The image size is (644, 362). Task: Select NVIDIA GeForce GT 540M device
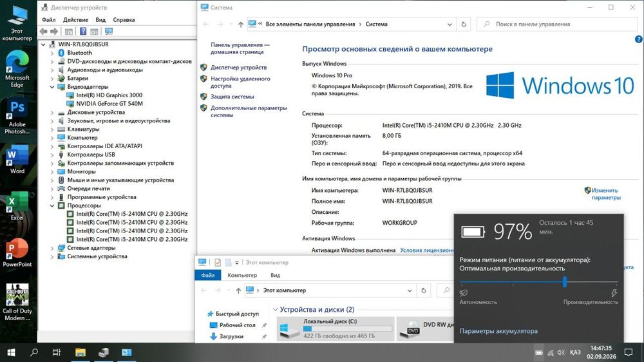(x=109, y=104)
